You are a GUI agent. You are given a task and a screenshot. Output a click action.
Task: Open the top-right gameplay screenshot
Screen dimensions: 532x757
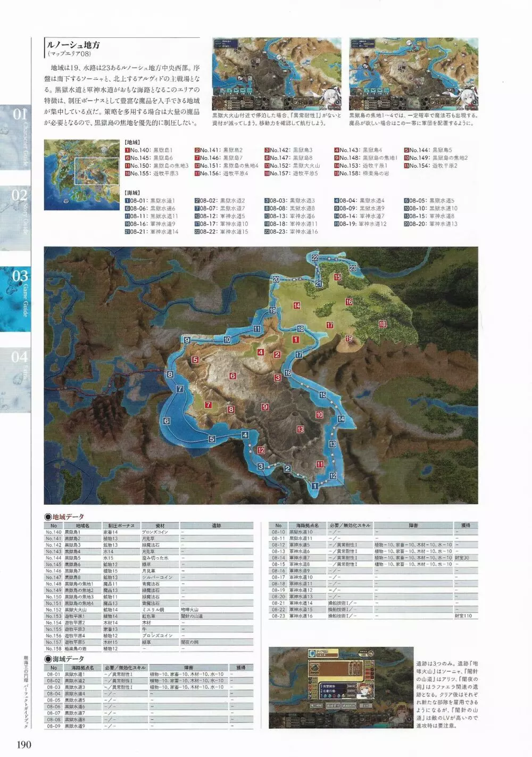413,74
